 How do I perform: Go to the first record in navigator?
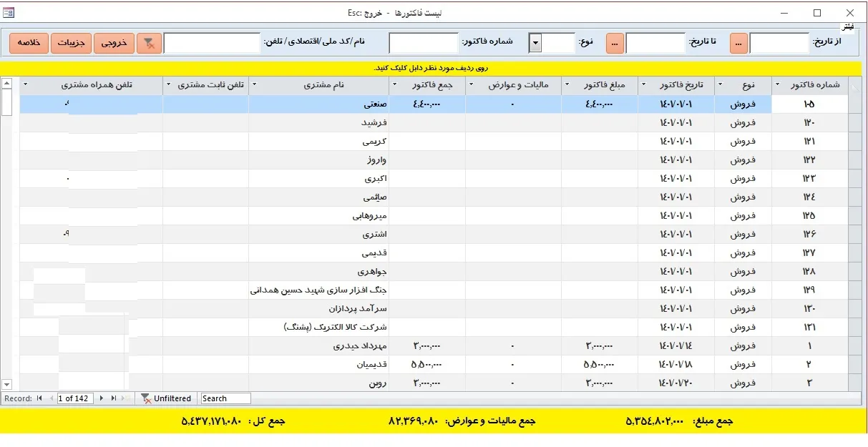coord(39,398)
